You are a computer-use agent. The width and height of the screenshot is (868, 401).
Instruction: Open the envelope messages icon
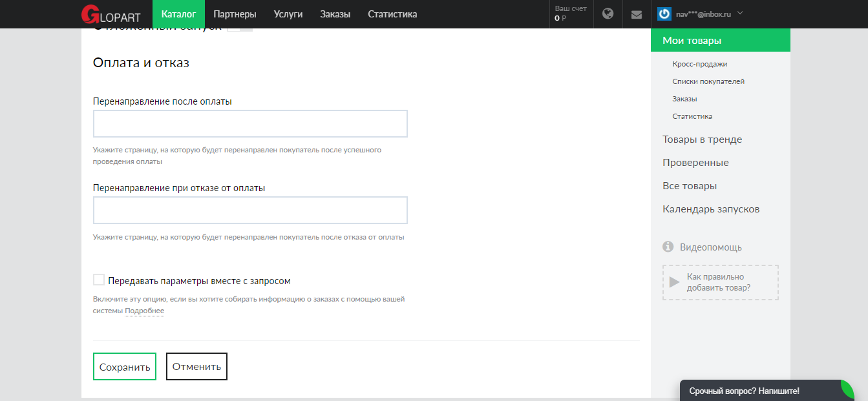[637, 14]
